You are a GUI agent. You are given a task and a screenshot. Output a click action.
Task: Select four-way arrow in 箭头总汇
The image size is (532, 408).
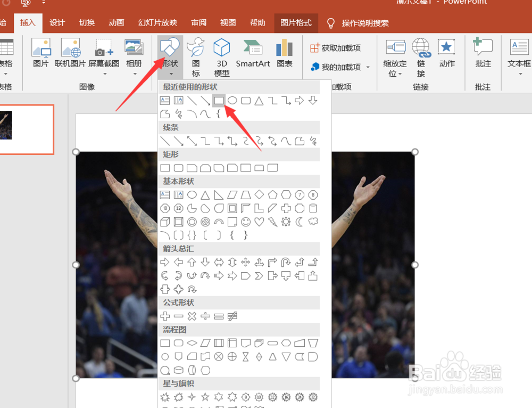coord(246,262)
